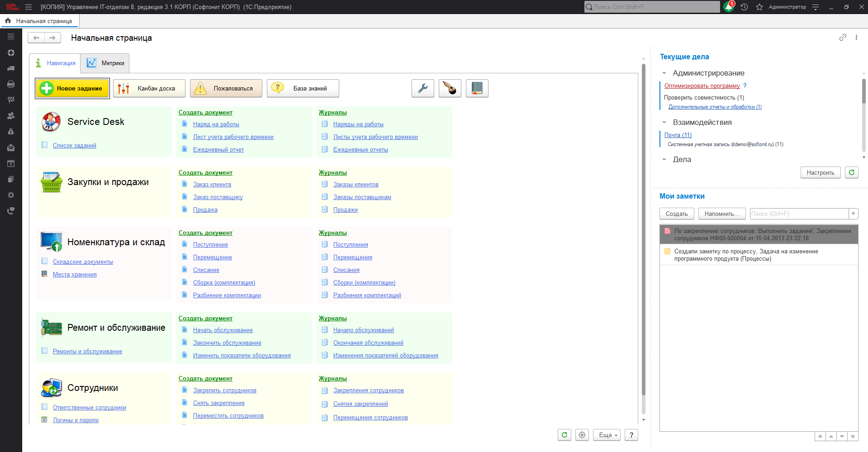Switch to the Метрики tab
The height and width of the screenshot is (452, 868).
[105, 63]
